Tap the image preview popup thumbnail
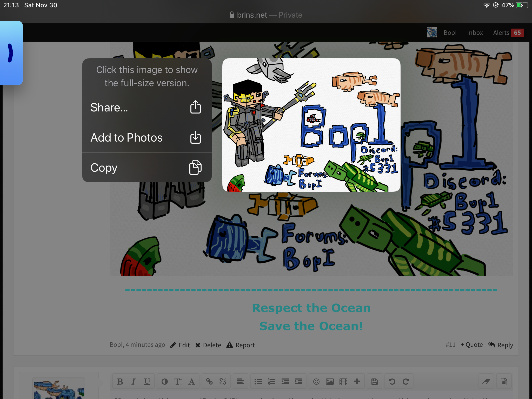The height and width of the screenshot is (399, 532). coord(311,125)
